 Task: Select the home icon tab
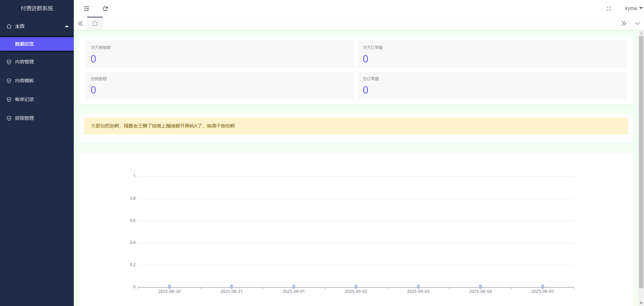(95, 23)
